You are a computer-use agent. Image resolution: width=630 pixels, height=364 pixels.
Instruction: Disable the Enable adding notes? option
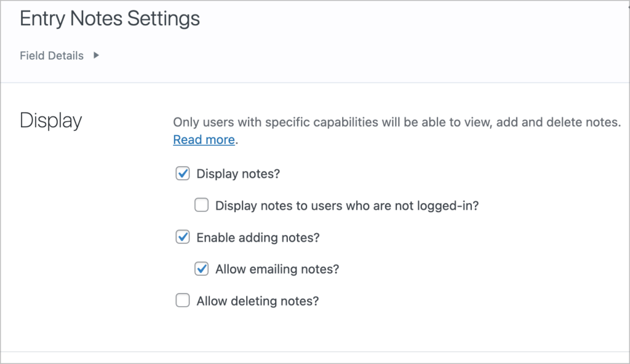[x=182, y=237]
